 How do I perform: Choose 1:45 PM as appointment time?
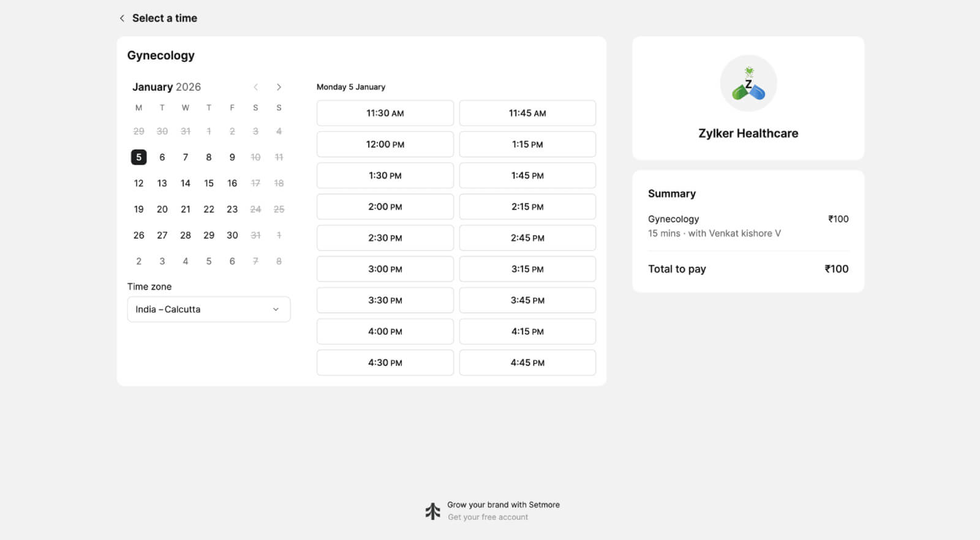point(527,176)
